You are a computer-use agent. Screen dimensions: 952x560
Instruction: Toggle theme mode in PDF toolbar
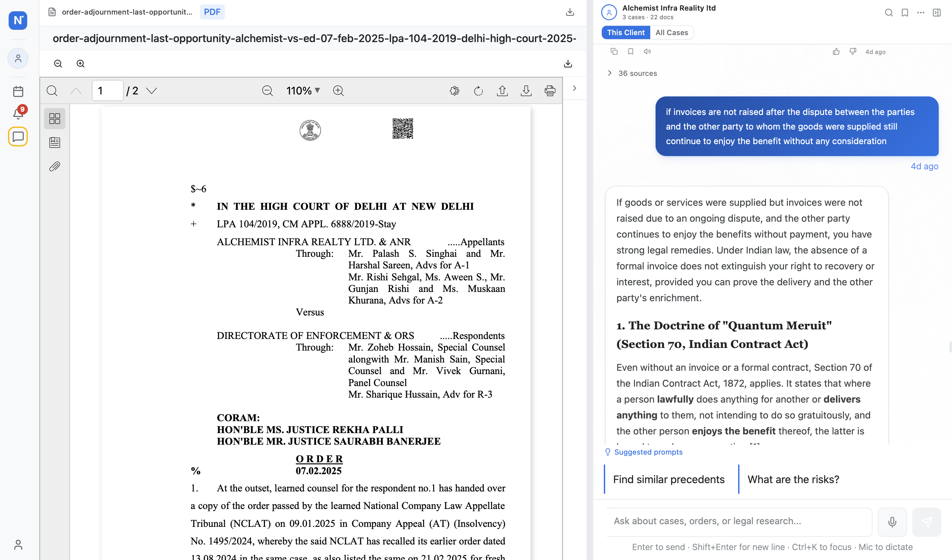[455, 90]
